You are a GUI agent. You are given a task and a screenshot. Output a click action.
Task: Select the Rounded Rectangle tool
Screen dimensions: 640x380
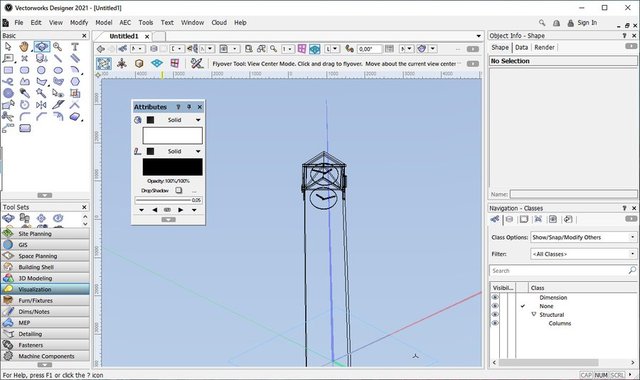pyautogui.click(x=24, y=70)
